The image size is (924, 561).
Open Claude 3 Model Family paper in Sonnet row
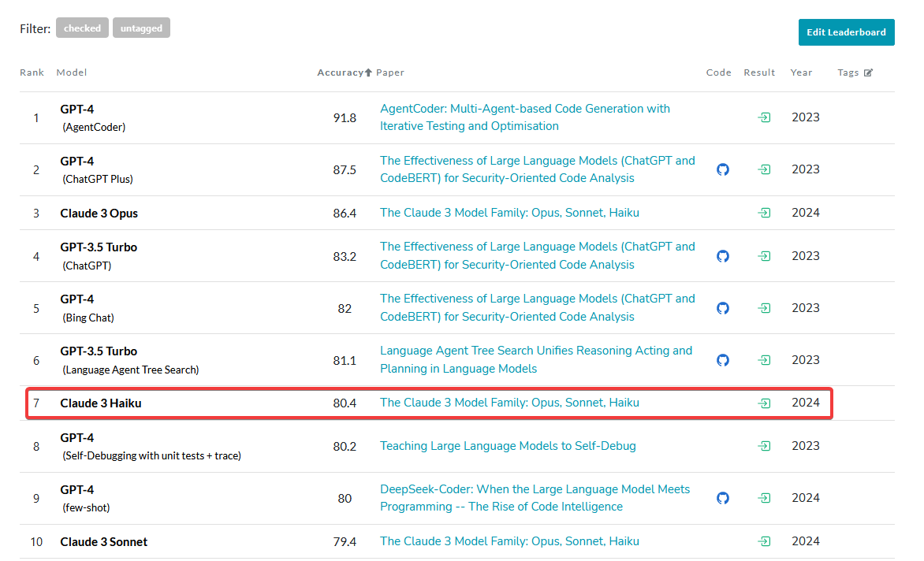510,541
